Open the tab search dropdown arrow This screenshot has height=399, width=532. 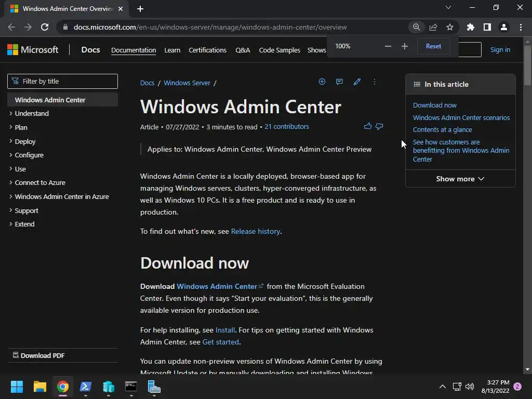coord(448,7)
